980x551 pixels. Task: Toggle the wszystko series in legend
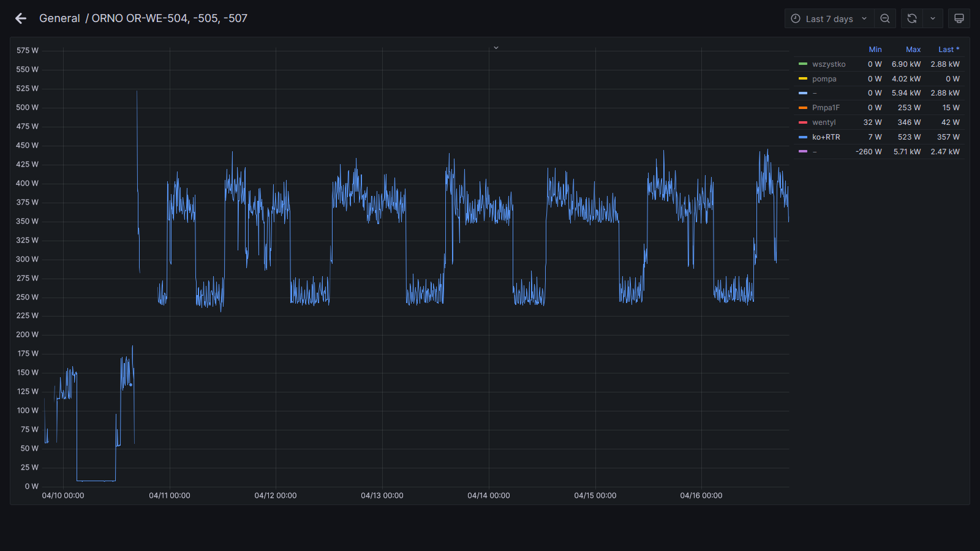click(x=829, y=64)
